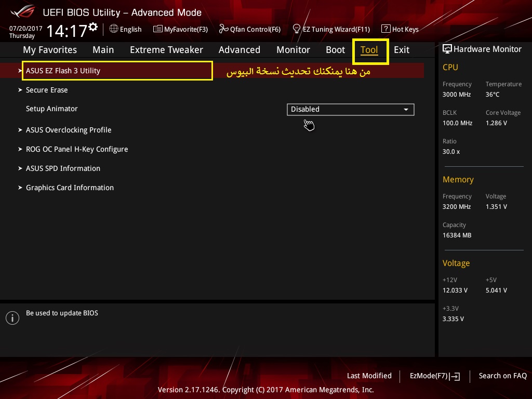
Task: Click the globe language icon
Action: click(114, 29)
